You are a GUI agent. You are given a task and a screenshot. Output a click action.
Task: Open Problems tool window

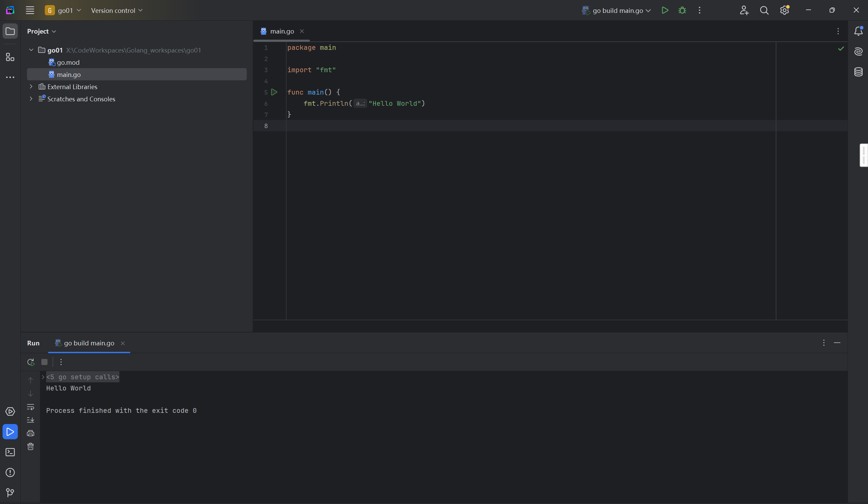(10, 472)
